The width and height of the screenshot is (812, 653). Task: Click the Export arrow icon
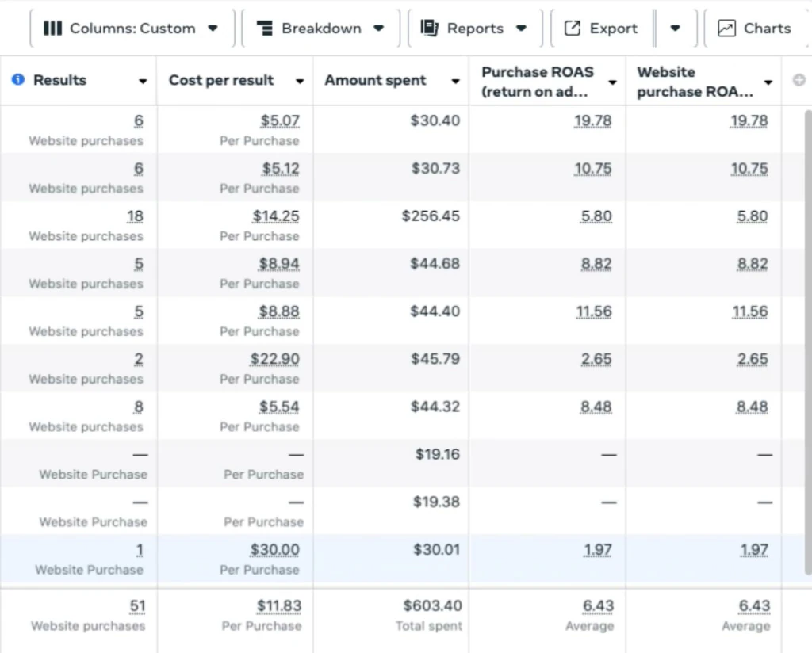tap(573, 28)
